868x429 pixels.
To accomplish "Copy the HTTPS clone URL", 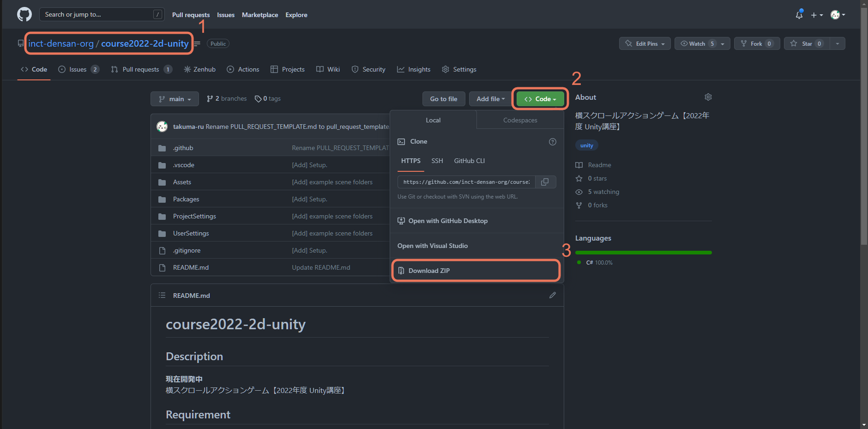I will pos(545,182).
